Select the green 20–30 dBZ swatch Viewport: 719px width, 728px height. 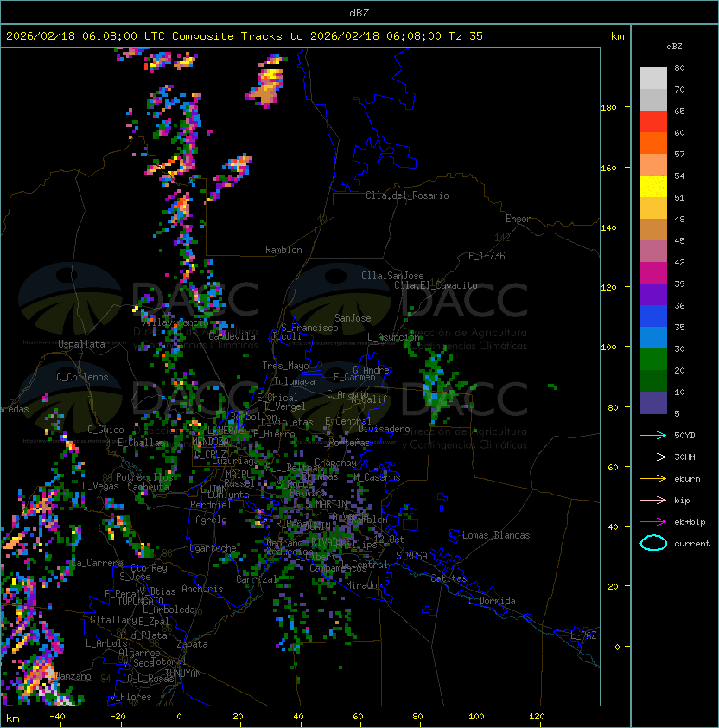point(653,359)
